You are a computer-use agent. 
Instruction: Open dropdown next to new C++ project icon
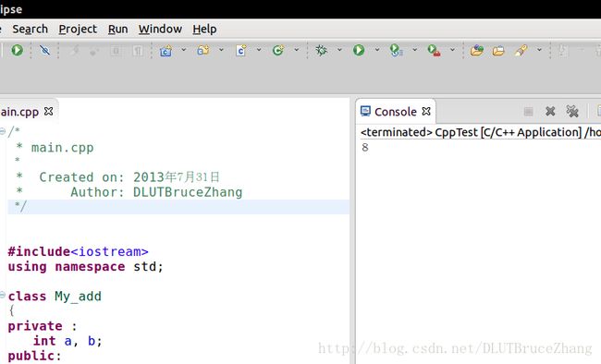(x=184, y=50)
